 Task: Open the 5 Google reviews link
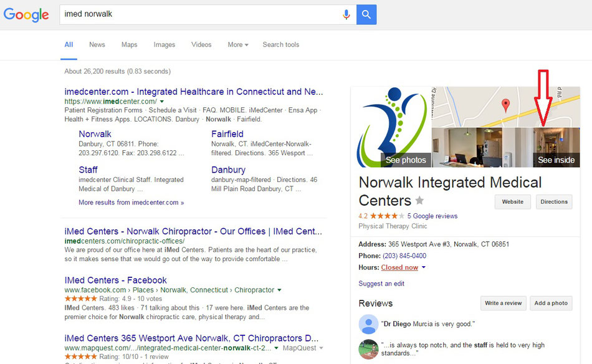coord(432,216)
